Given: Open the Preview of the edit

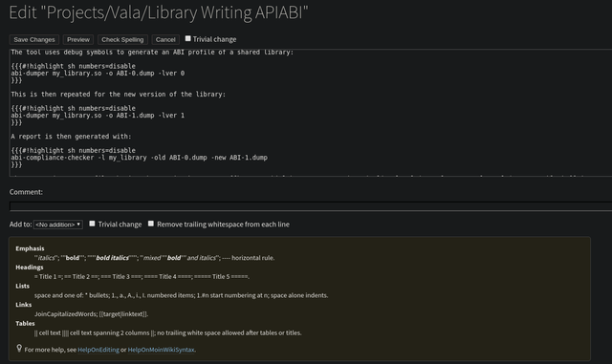Looking at the screenshot, I should point(78,39).
